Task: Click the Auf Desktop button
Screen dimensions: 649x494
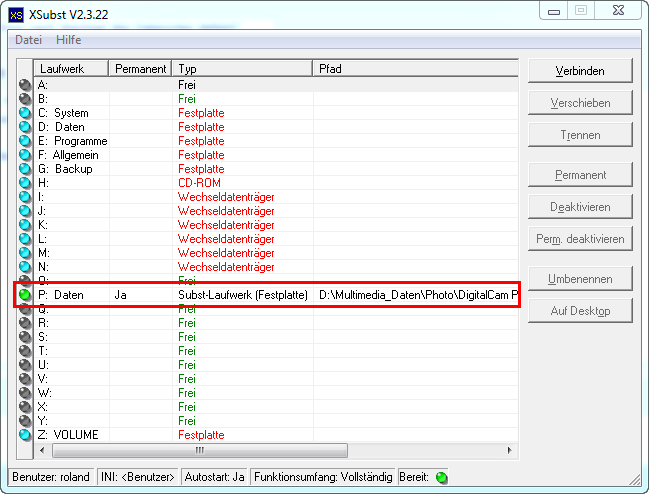Action: (x=580, y=311)
